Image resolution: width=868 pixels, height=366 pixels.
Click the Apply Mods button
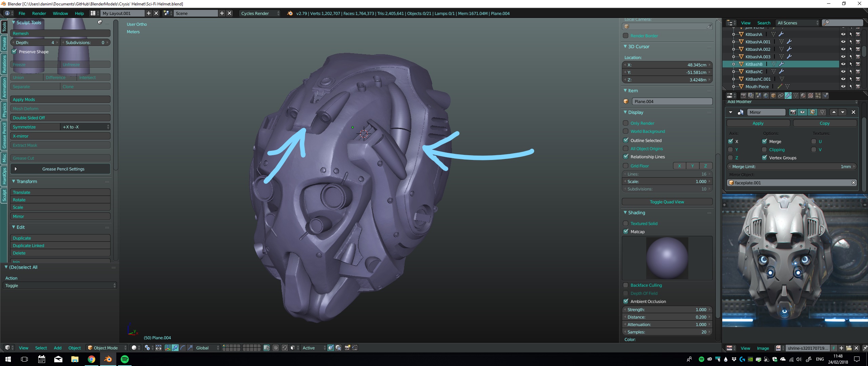click(60, 99)
